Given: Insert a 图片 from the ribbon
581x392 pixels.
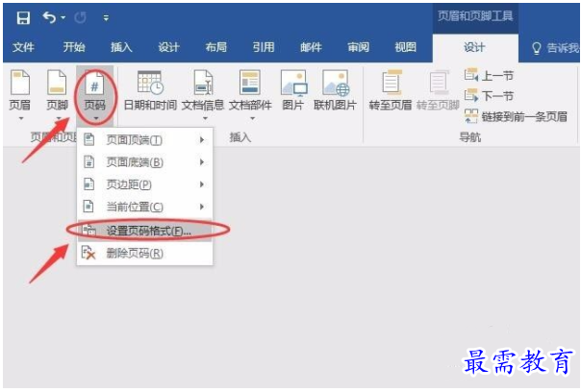Looking at the screenshot, I should pyautogui.click(x=293, y=90).
